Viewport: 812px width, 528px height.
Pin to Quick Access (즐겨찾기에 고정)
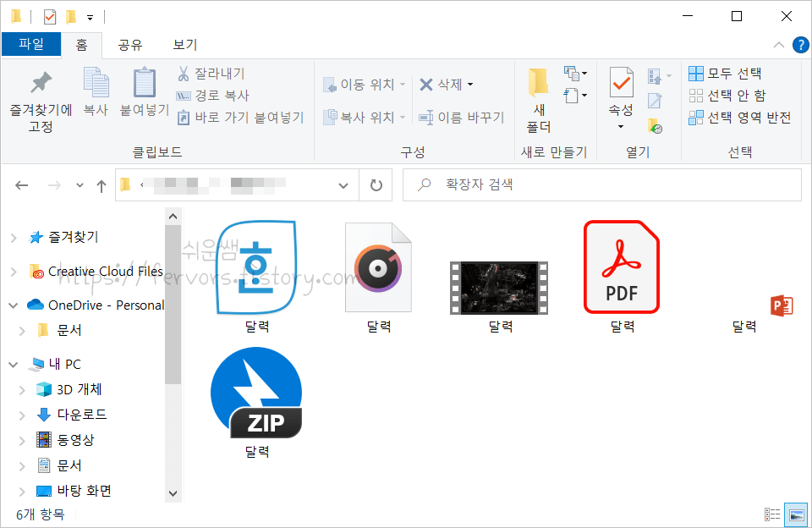41,102
